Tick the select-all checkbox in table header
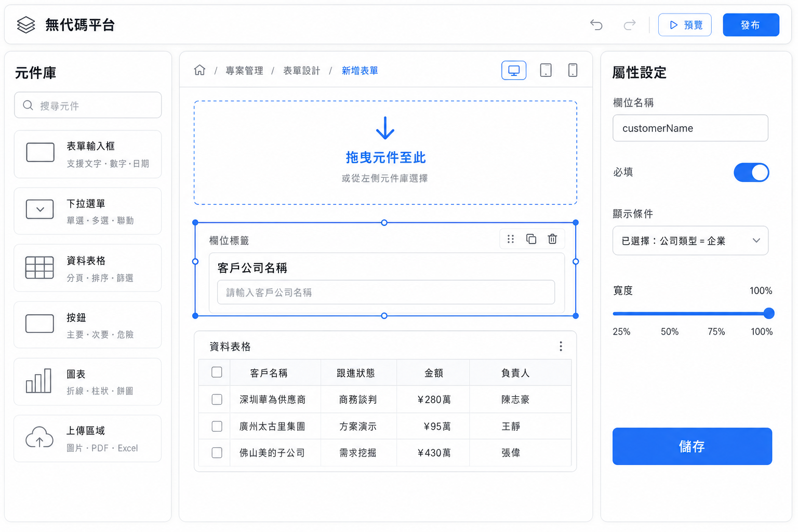 tap(217, 373)
